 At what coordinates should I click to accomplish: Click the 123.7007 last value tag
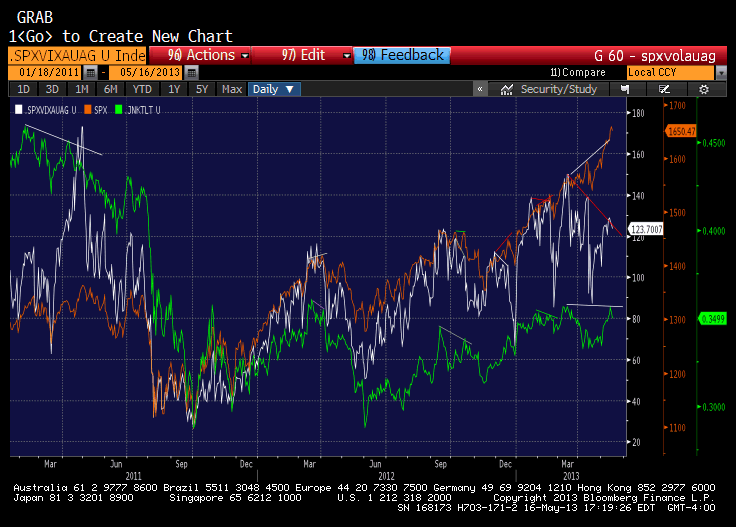(x=645, y=229)
